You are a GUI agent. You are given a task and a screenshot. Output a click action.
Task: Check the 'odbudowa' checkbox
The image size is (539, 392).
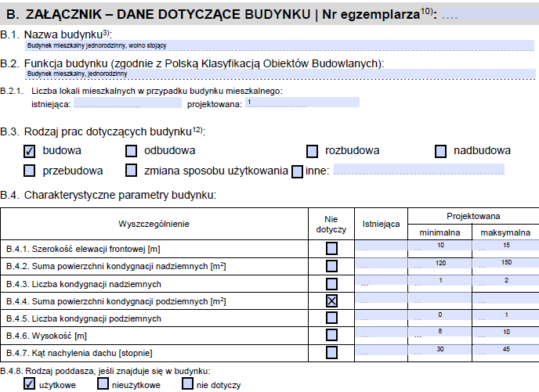coord(132,151)
